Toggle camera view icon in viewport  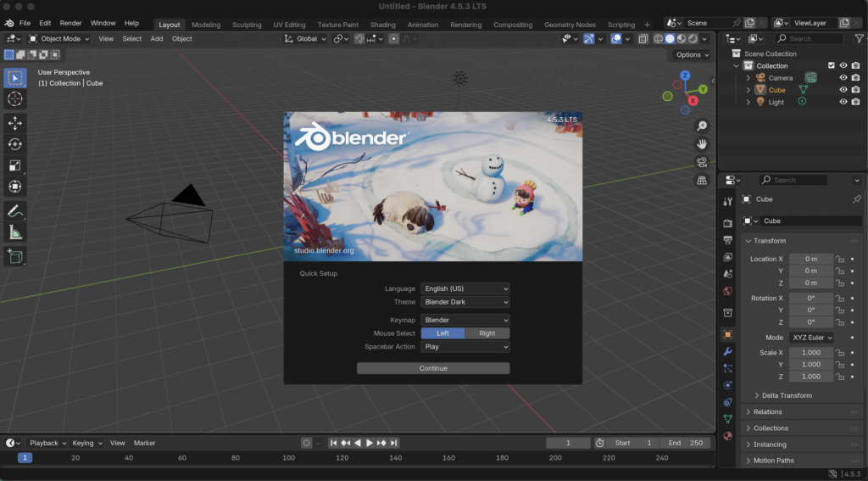coord(701,162)
